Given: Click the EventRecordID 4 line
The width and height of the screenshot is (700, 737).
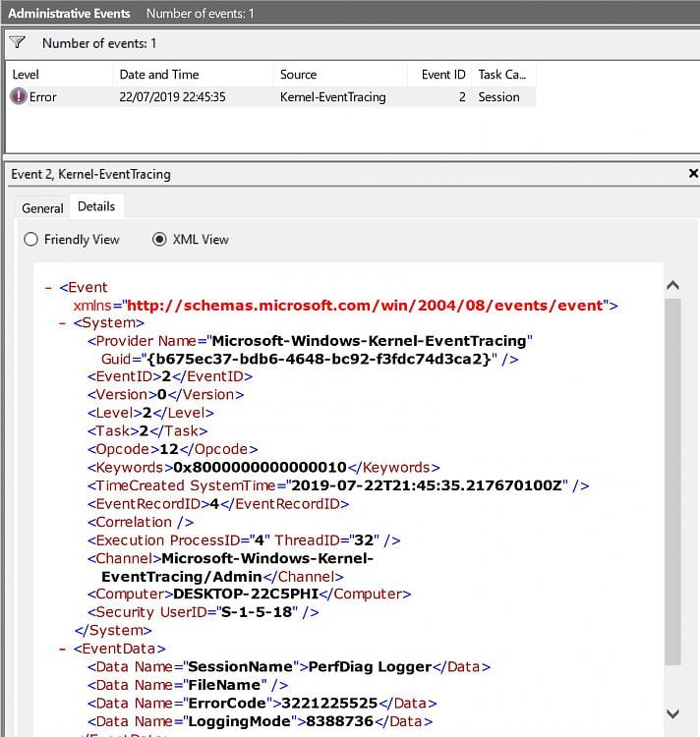Looking at the screenshot, I should tap(218, 504).
